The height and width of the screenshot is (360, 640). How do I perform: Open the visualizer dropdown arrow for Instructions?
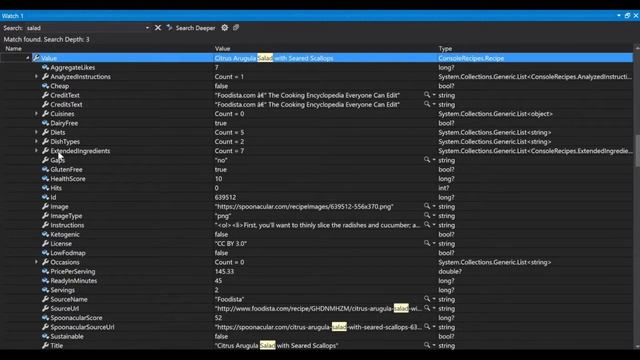coord(434,225)
